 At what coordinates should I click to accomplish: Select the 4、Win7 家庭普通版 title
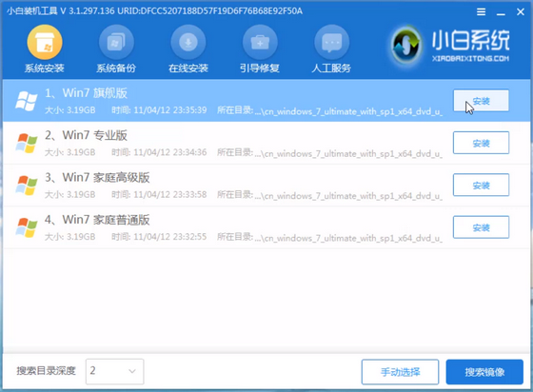pyautogui.click(x=97, y=220)
